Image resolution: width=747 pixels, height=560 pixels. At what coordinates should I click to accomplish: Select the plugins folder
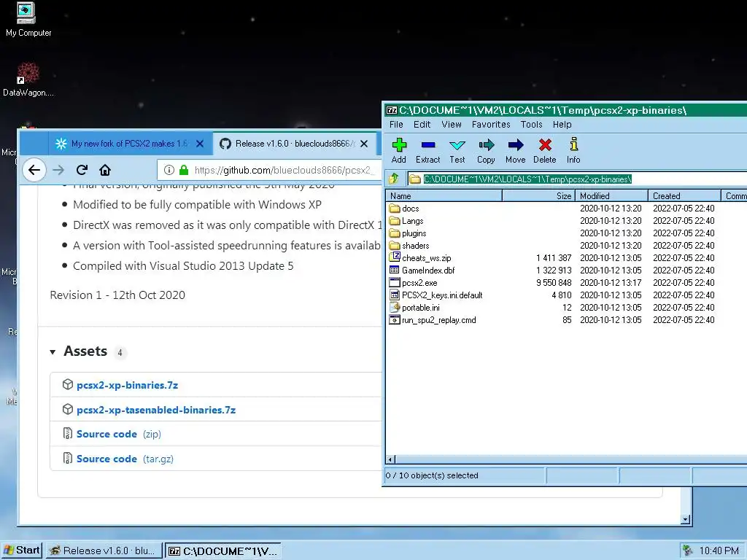[408, 233]
